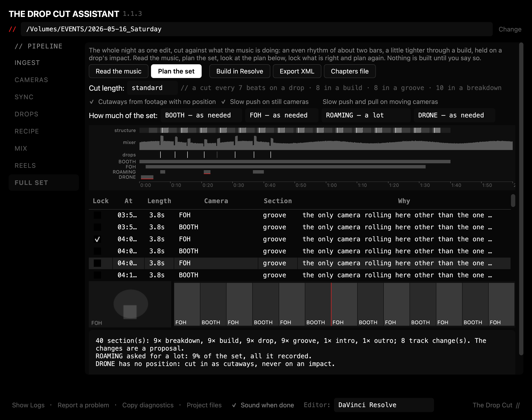Click the cut table scrollbar handle

tap(513, 201)
